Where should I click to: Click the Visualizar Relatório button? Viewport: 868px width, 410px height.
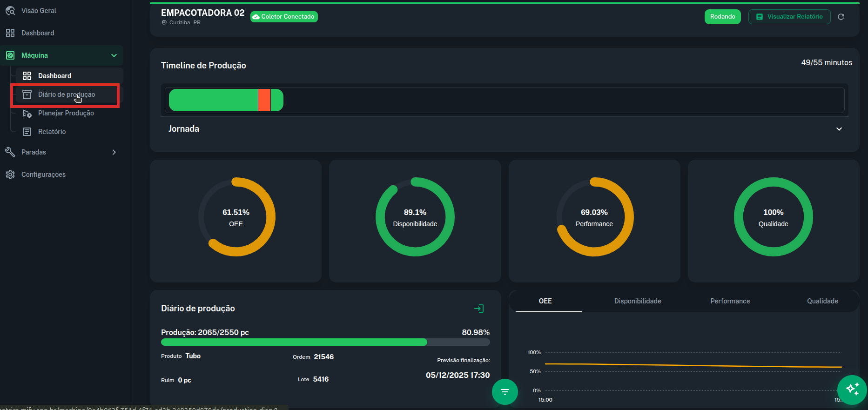pyautogui.click(x=789, y=17)
